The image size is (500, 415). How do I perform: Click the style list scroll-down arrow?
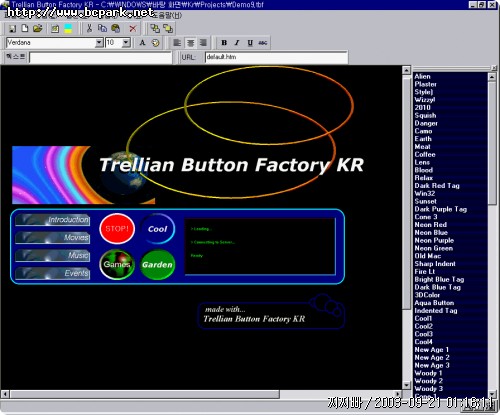point(492,394)
